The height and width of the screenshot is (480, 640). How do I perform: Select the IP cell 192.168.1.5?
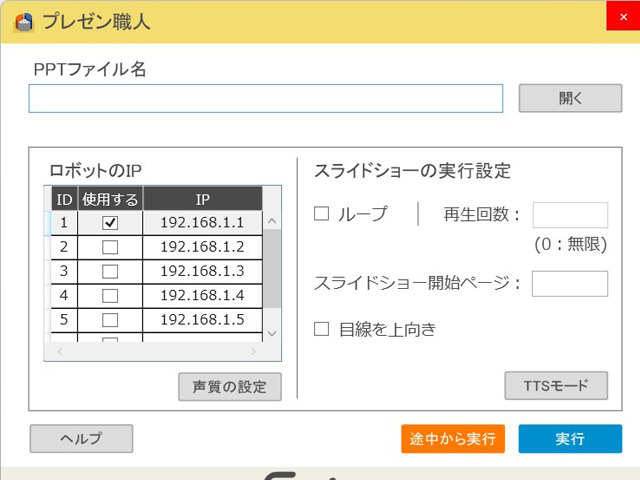(x=202, y=320)
